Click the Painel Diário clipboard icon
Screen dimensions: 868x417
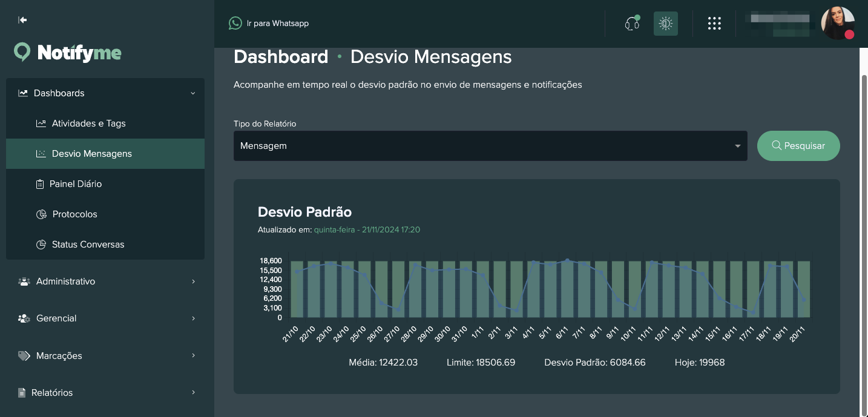[40, 183]
